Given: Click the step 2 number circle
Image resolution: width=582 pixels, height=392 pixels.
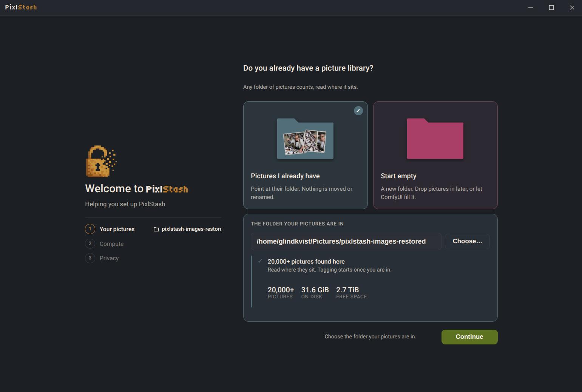Looking at the screenshot, I should [x=90, y=244].
